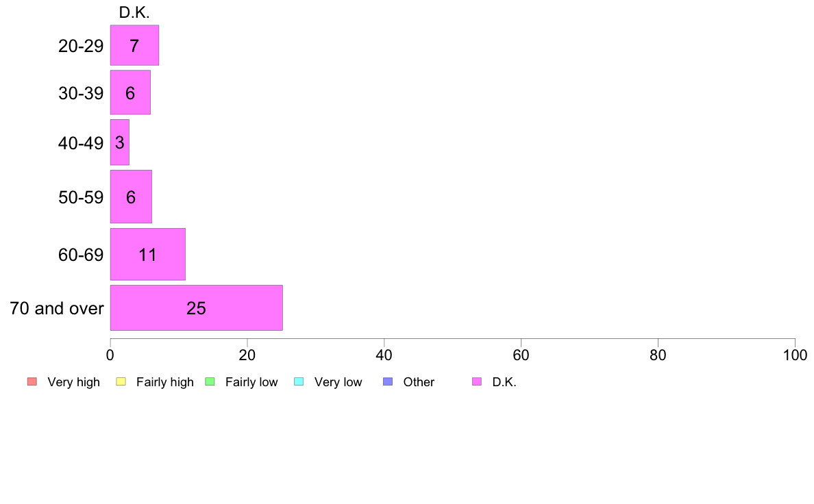The height and width of the screenshot is (504, 814).
Task: Click the Very high red legend swatch
Action: tap(32, 381)
